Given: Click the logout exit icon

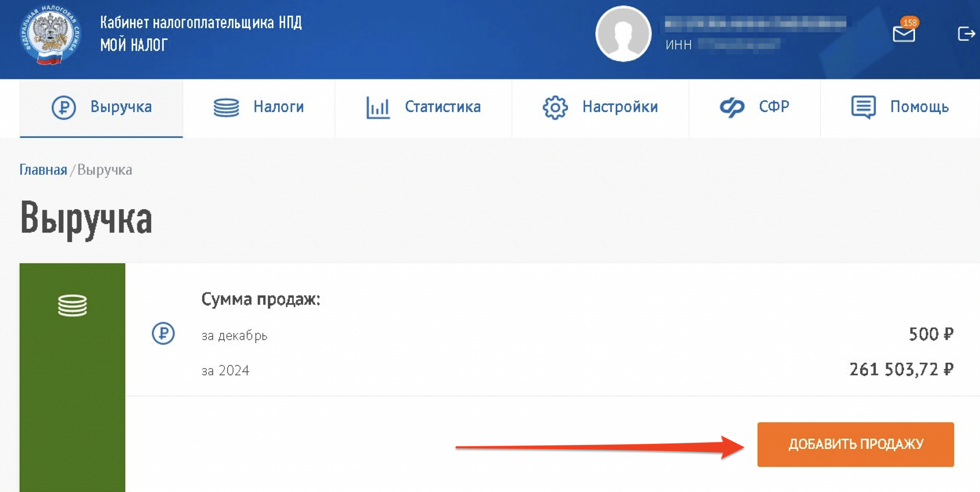Looking at the screenshot, I should click(966, 34).
